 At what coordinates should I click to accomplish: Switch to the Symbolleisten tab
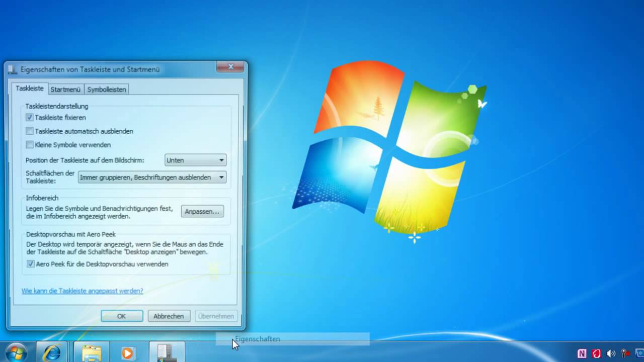(x=106, y=89)
